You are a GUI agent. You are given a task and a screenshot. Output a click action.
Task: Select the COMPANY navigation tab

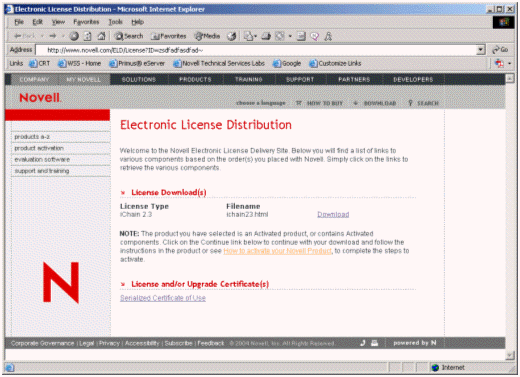tap(35, 79)
